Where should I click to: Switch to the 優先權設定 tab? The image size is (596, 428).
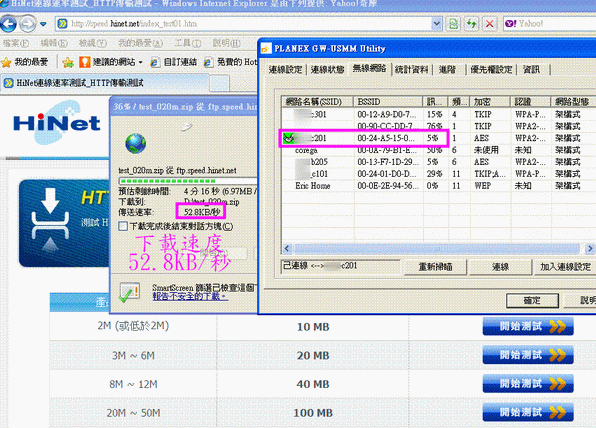[491, 70]
